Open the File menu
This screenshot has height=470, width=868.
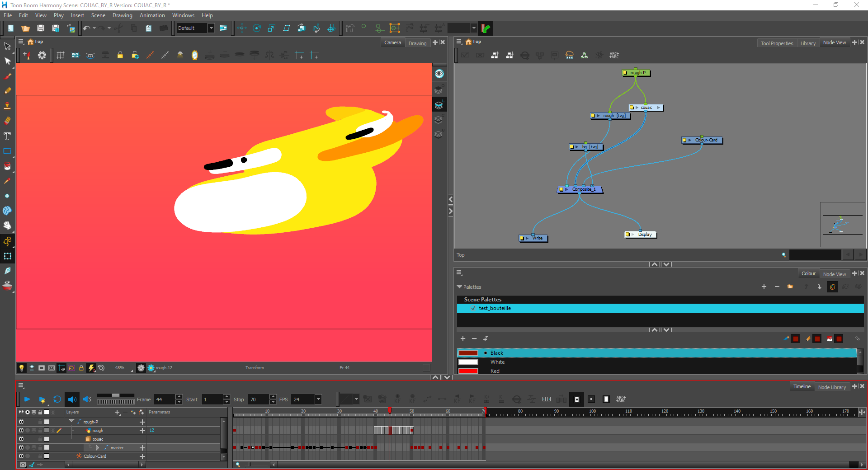[8, 15]
